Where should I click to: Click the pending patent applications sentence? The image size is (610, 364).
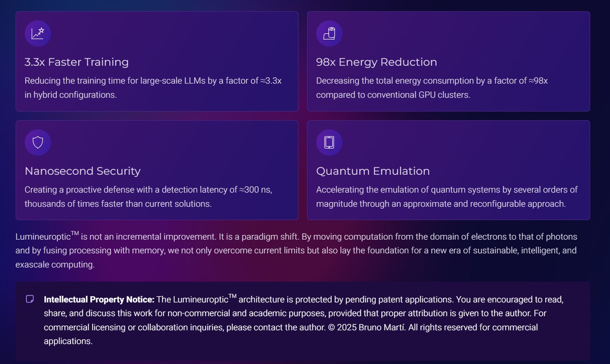(305, 300)
